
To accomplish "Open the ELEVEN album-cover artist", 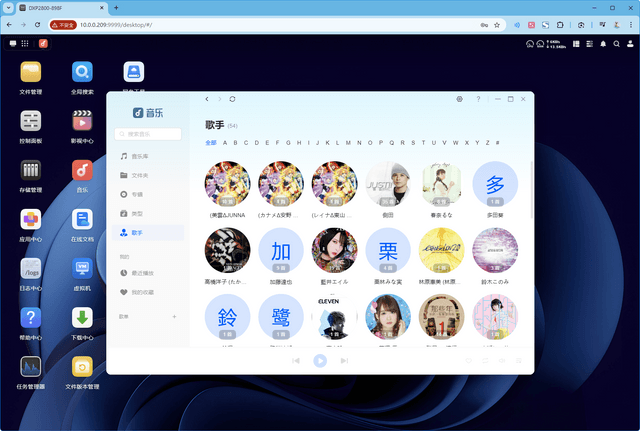I will coord(334,317).
